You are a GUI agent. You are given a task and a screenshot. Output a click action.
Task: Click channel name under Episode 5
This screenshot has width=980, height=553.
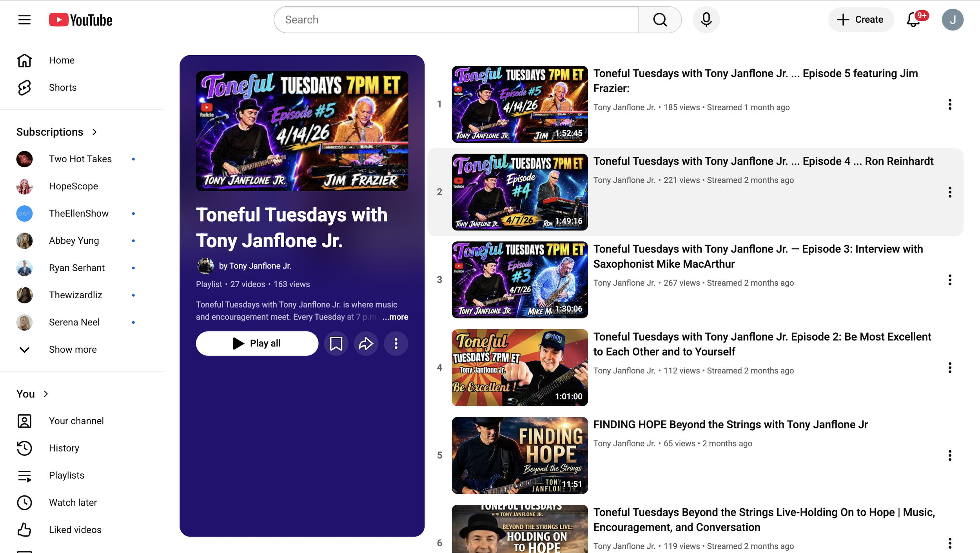pos(624,107)
